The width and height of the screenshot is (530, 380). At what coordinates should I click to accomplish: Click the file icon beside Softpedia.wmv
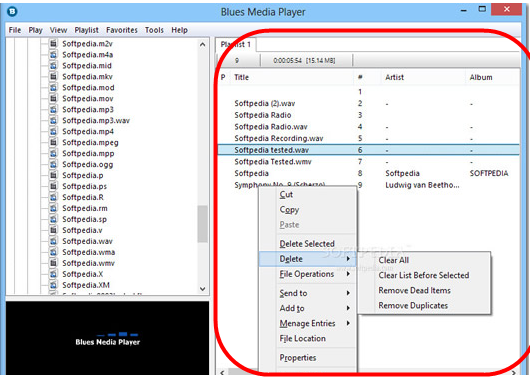coord(53,263)
